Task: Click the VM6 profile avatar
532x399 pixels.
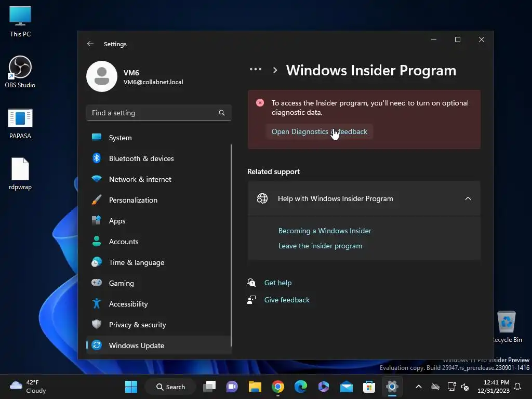Action: 102,76
